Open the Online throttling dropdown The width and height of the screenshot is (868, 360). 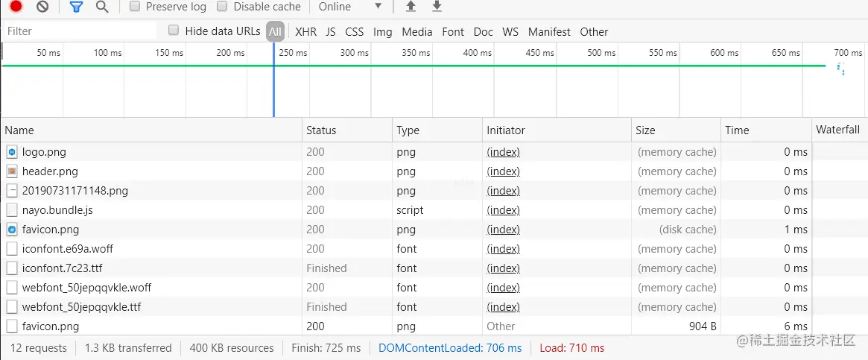coord(350,7)
